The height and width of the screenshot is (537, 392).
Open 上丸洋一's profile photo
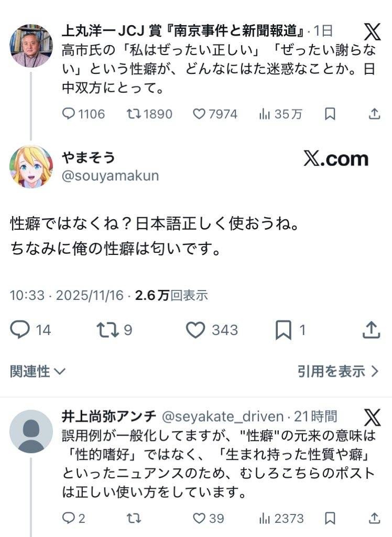(x=31, y=46)
